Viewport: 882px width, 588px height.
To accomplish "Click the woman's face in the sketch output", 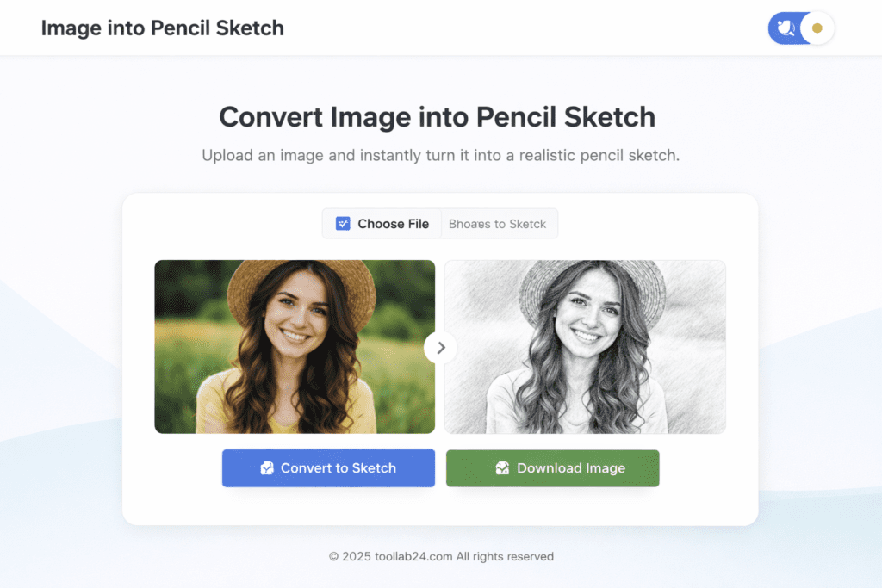I will [x=587, y=317].
